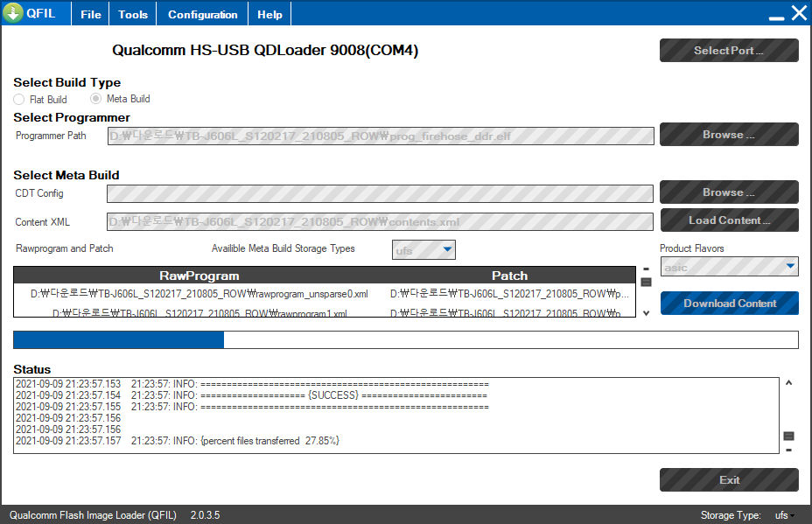Click the Content XML path field
Image resolution: width=812 pixels, height=524 pixels.
380,221
